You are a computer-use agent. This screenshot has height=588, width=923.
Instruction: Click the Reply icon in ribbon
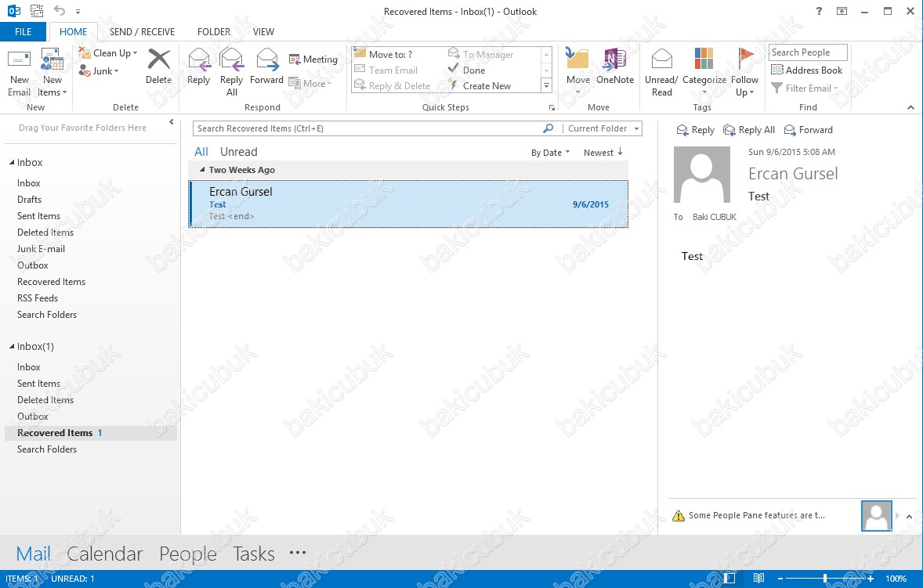[198, 60]
